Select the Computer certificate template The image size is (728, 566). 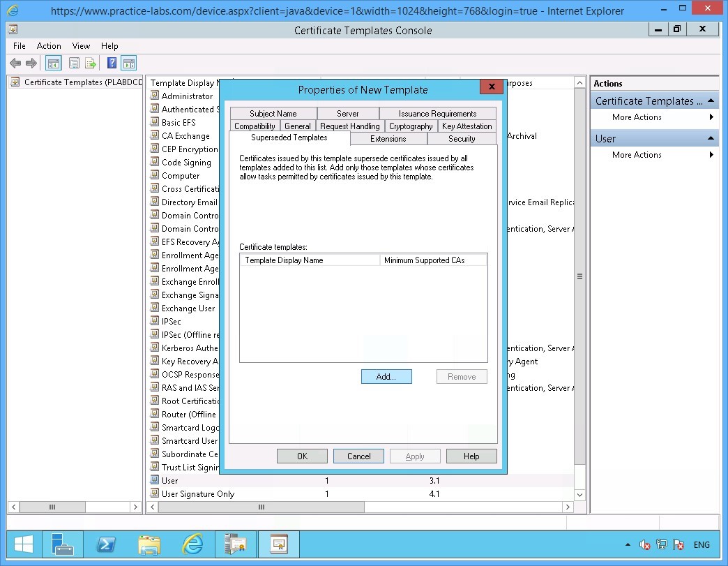tap(179, 175)
